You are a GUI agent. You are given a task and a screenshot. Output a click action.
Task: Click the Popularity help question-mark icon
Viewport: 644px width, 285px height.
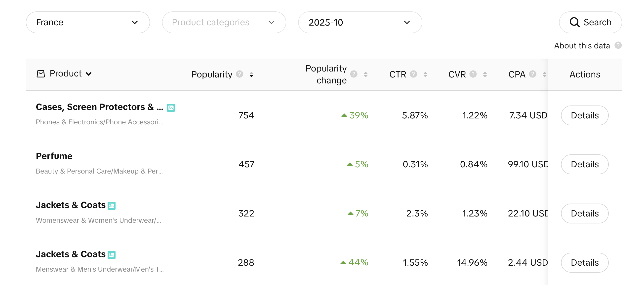pyautogui.click(x=240, y=74)
